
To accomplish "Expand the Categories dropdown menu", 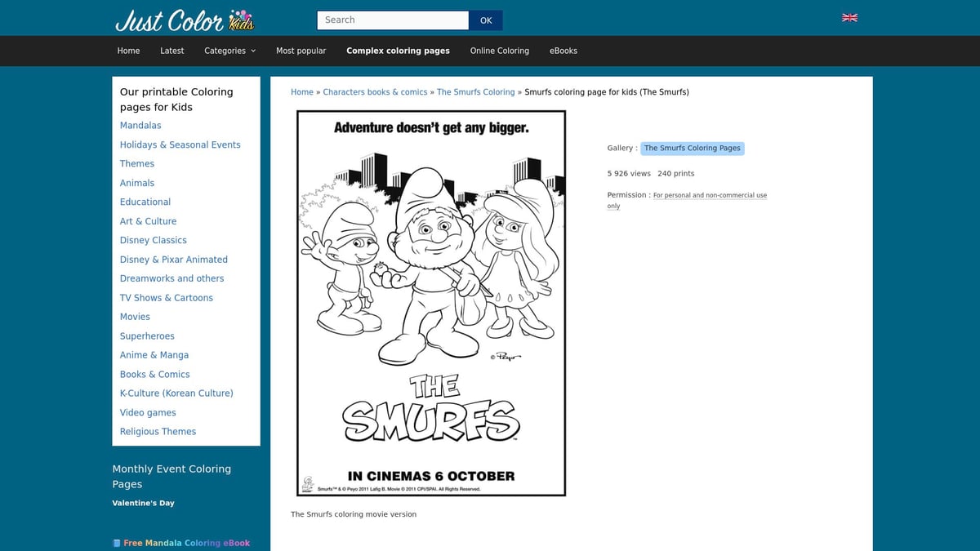I will 229,51.
